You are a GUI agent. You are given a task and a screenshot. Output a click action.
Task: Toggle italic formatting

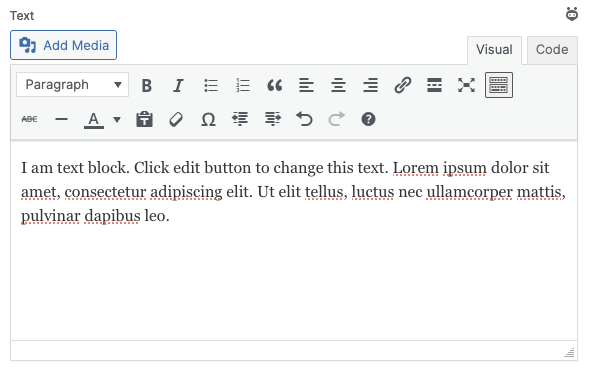click(178, 85)
